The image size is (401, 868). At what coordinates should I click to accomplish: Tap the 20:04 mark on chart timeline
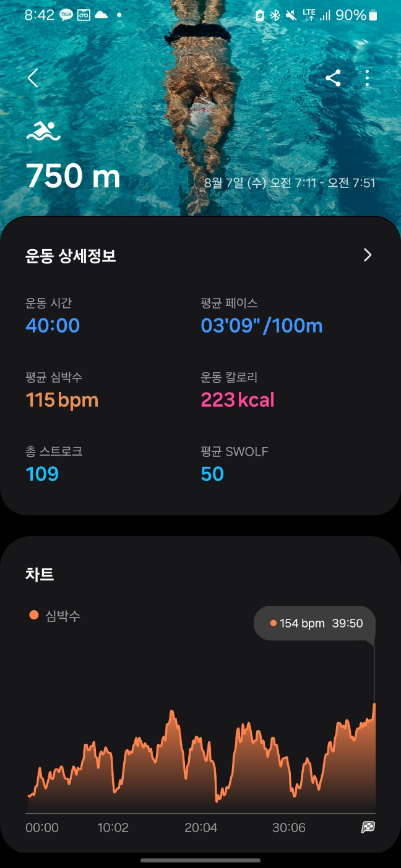(x=201, y=828)
